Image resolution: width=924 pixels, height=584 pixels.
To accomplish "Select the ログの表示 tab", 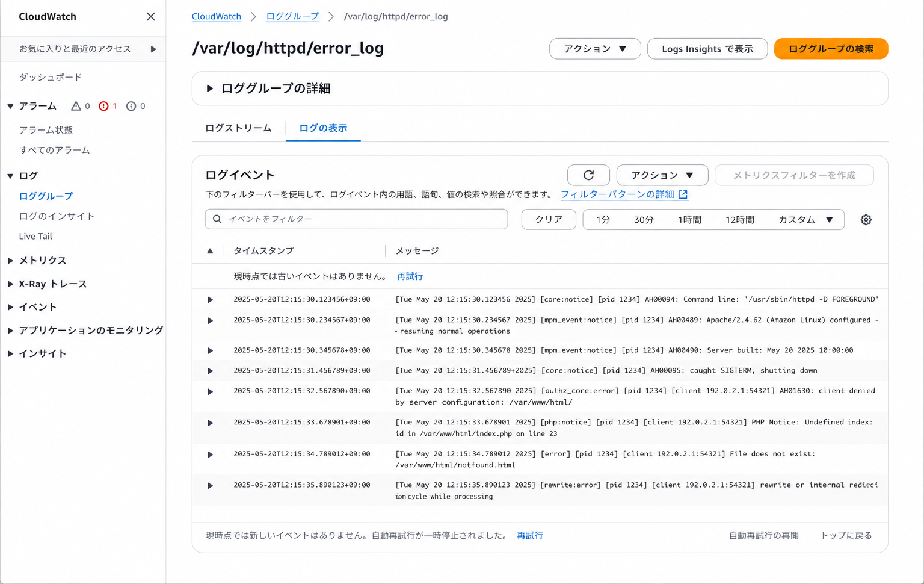I will pos(323,128).
